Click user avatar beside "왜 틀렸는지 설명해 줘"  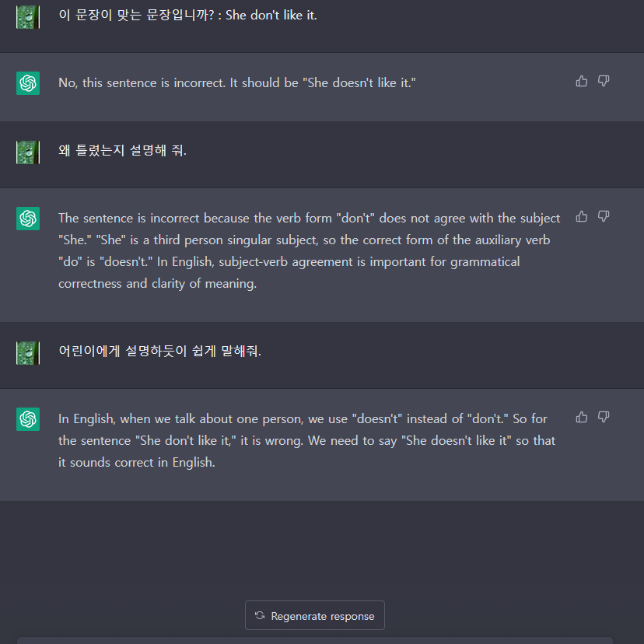point(28,152)
